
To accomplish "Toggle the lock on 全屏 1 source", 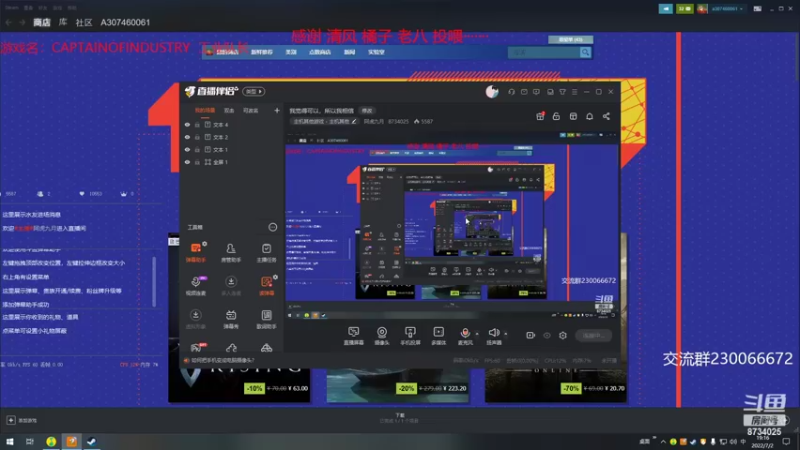I will point(197,162).
